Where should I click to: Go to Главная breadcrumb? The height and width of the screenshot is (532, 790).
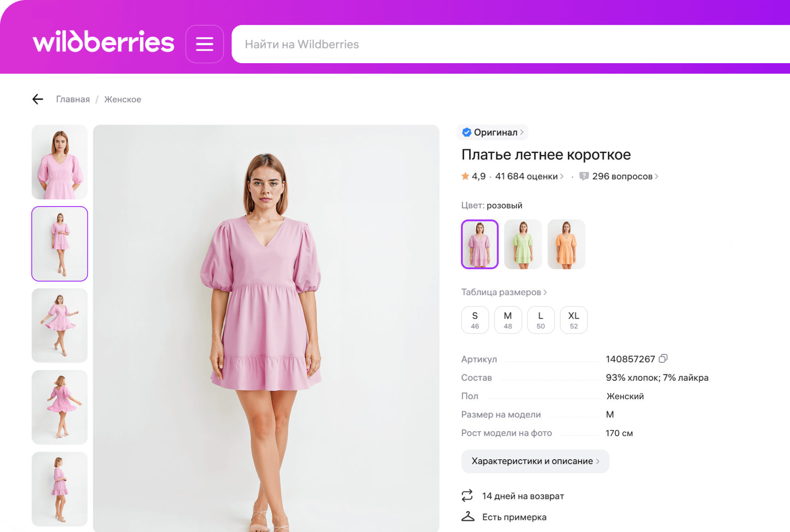pyautogui.click(x=73, y=100)
